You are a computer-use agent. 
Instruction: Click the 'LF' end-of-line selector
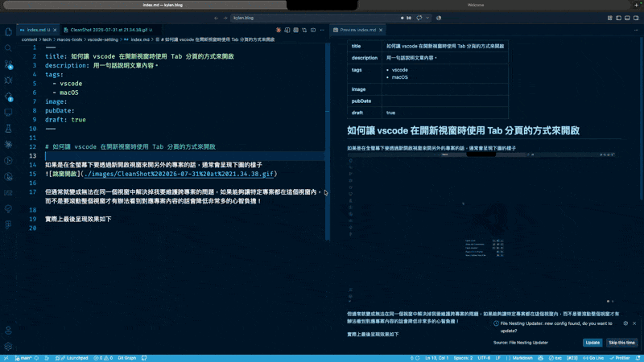497,358
